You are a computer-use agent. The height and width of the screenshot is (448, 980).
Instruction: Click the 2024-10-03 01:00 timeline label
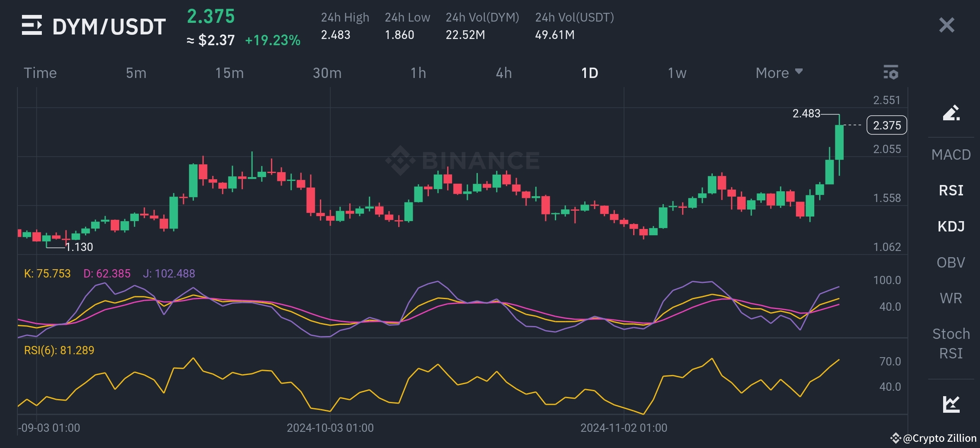[x=329, y=427]
